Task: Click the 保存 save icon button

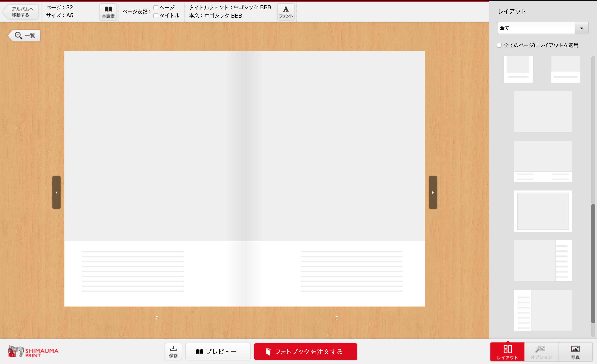Action: tap(173, 352)
